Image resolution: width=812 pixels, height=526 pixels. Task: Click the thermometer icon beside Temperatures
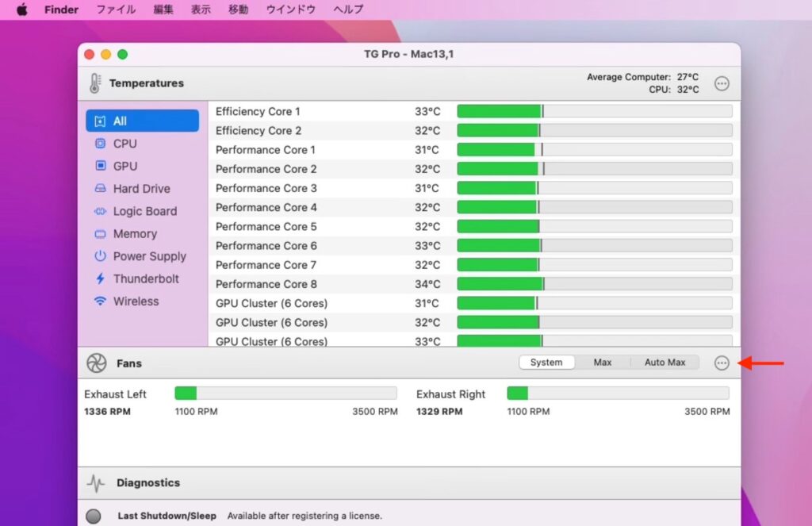coord(95,83)
